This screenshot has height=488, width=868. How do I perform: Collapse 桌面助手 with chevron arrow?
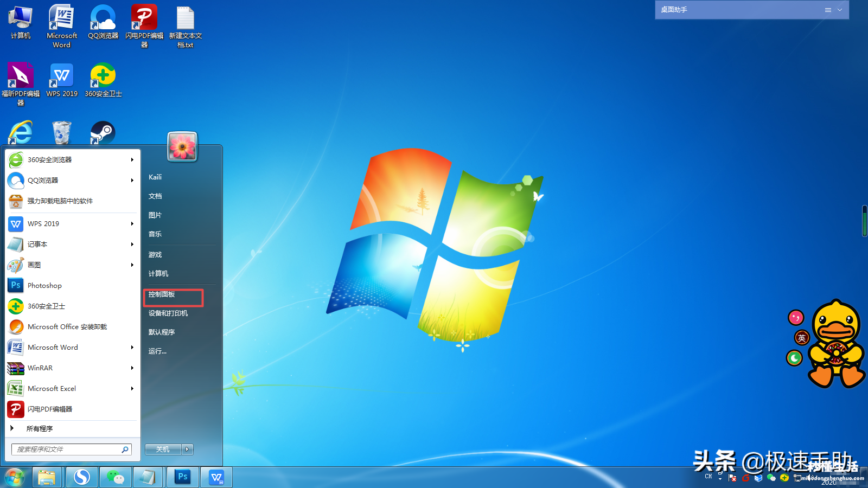click(x=840, y=10)
